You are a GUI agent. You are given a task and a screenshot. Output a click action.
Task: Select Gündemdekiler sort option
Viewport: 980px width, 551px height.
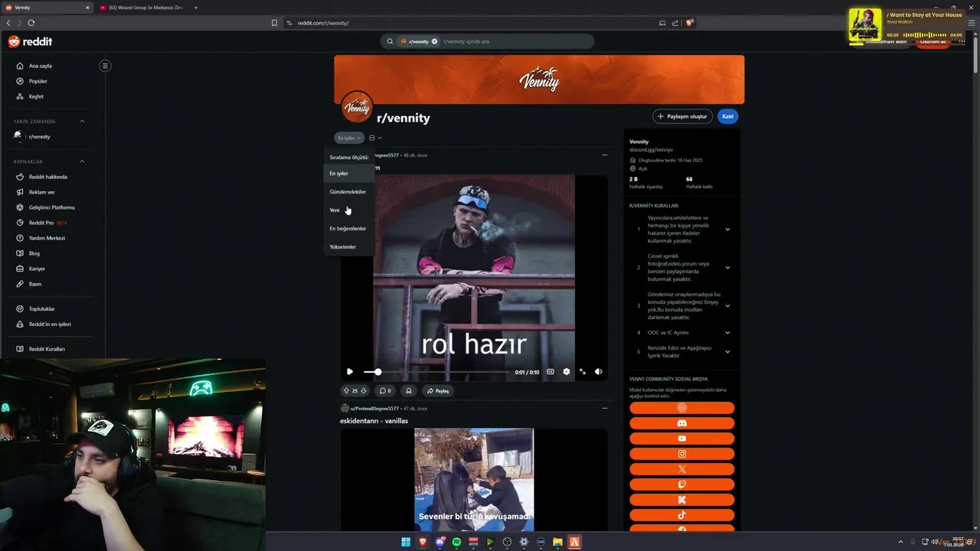pyautogui.click(x=348, y=192)
